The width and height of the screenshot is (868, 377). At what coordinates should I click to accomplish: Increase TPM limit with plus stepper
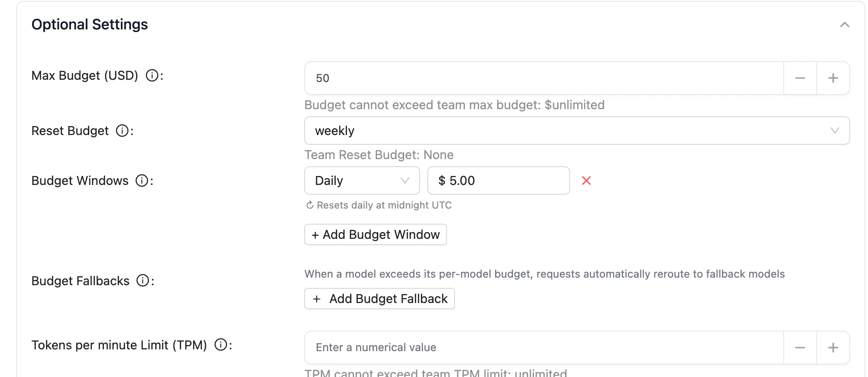tap(833, 348)
